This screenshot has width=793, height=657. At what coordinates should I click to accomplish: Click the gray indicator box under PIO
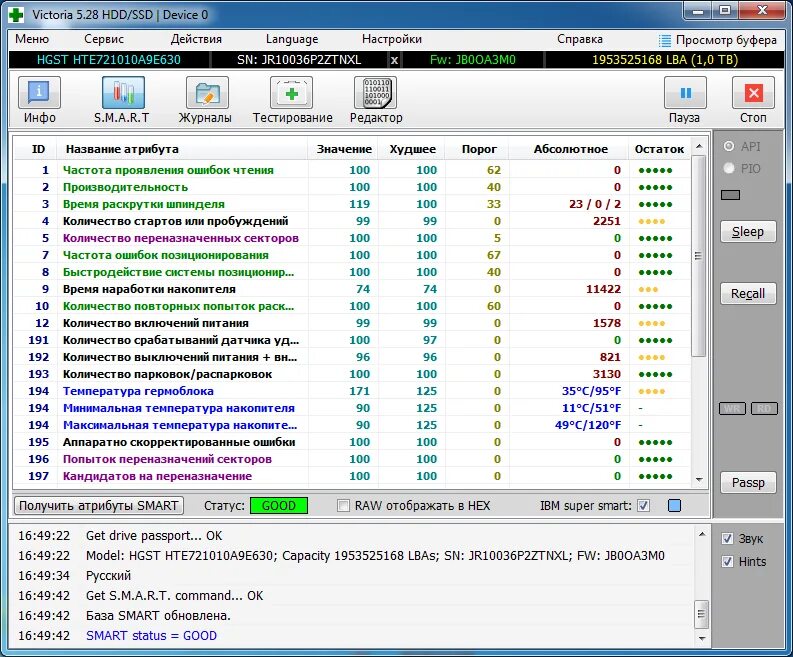(730, 195)
